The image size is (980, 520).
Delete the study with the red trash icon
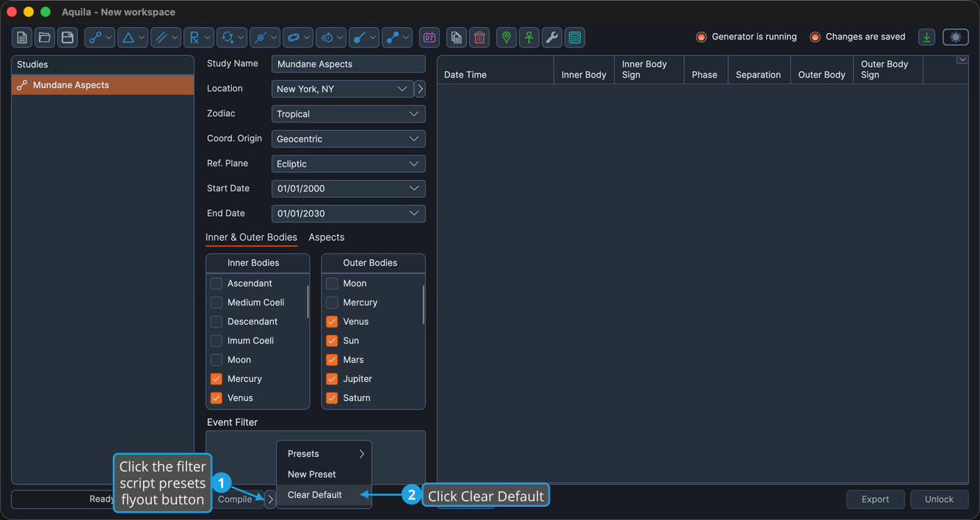pos(479,37)
